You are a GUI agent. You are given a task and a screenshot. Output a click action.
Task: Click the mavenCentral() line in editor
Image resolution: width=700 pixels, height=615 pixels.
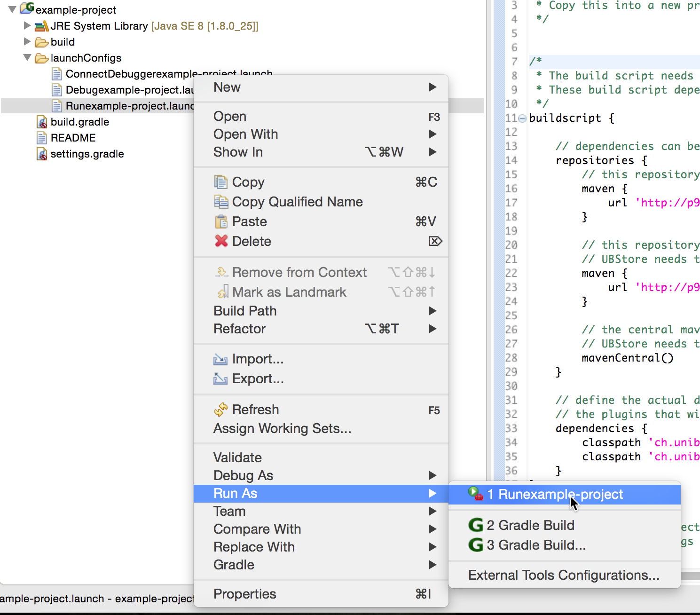(628, 358)
